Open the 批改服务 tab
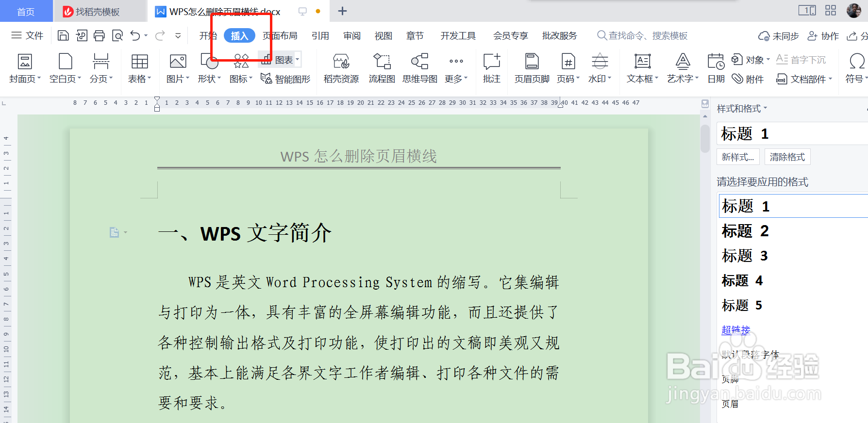The width and height of the screenshot is (868, 423). point(560,35)
